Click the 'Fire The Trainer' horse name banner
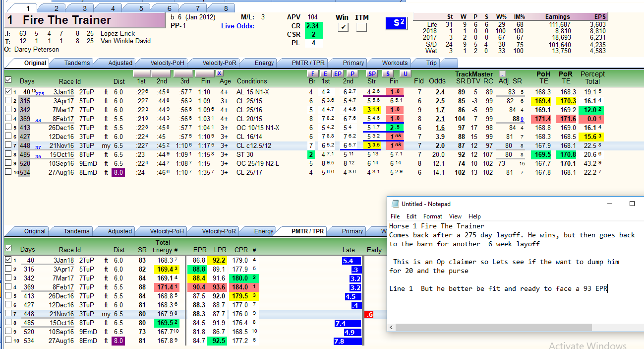The width and height of the screenshot is (644, 349). (84, 21)
